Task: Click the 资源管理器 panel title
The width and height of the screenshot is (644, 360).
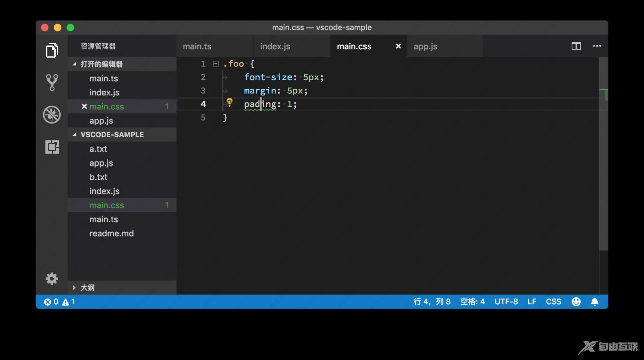Action: [98, 46]
